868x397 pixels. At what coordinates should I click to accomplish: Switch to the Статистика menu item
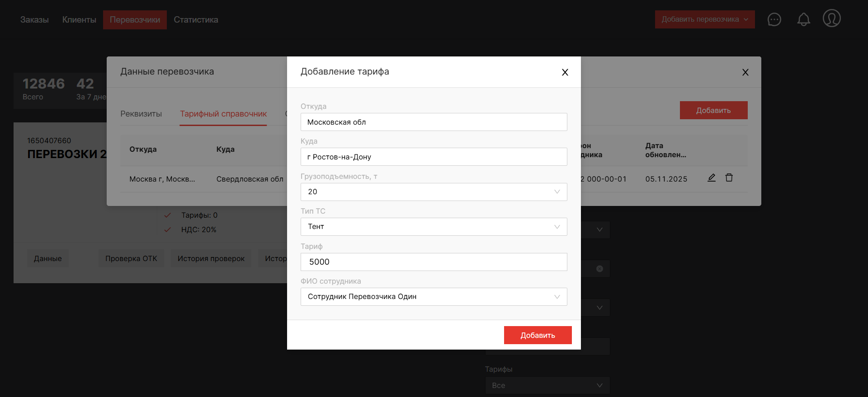click(x=196, y=20)
